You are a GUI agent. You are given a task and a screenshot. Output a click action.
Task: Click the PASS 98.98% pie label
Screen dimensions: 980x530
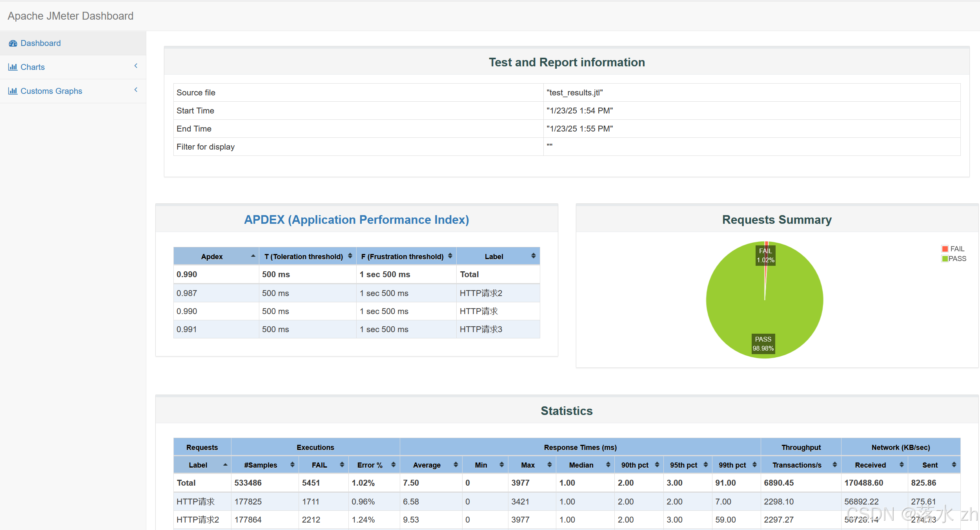click(763, 344)
